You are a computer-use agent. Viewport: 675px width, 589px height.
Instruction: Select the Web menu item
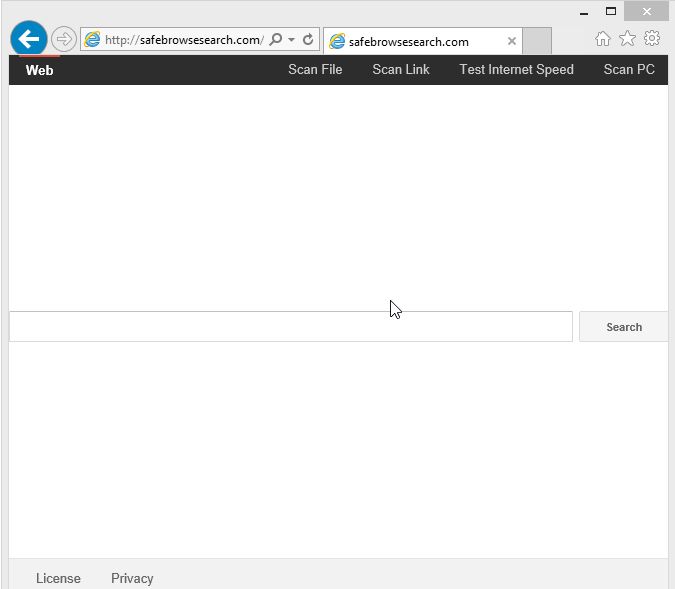click(39, 70)
